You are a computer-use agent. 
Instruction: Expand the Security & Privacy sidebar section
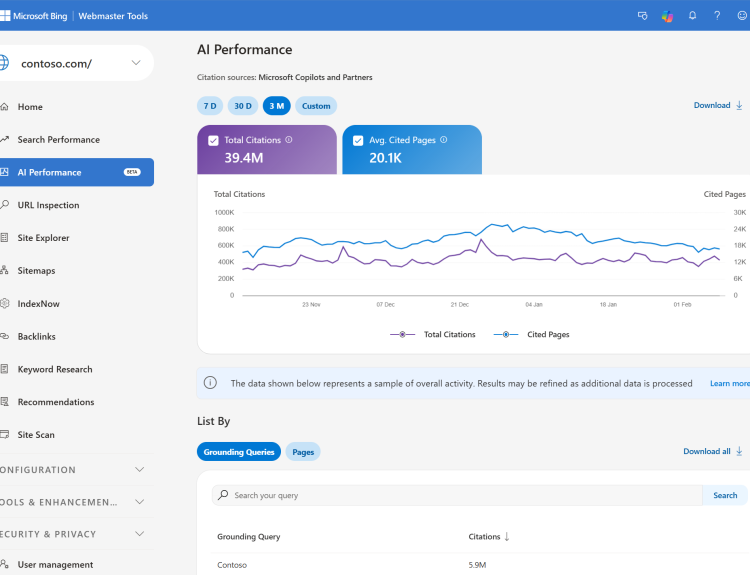(139, 534)
